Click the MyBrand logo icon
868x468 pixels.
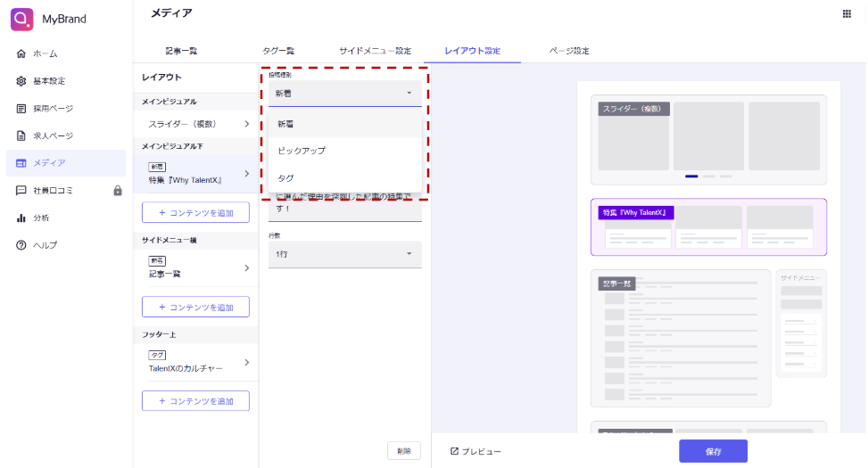coord(21,19)
